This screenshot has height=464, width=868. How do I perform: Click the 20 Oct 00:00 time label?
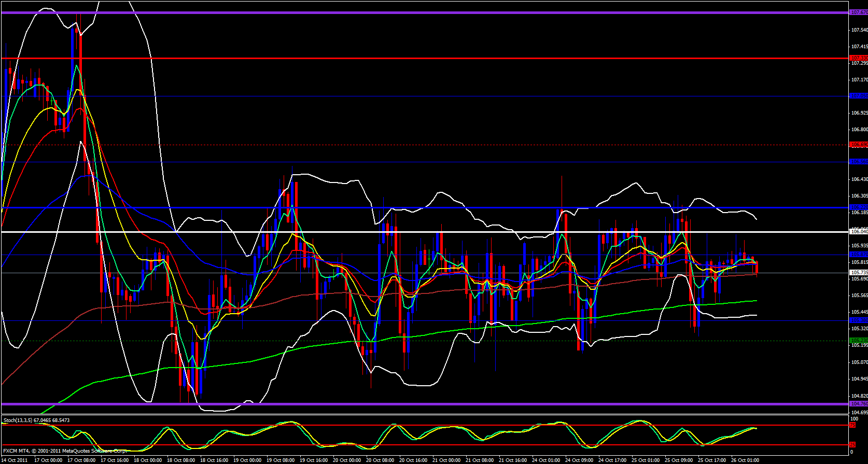(x=347, y=460)
